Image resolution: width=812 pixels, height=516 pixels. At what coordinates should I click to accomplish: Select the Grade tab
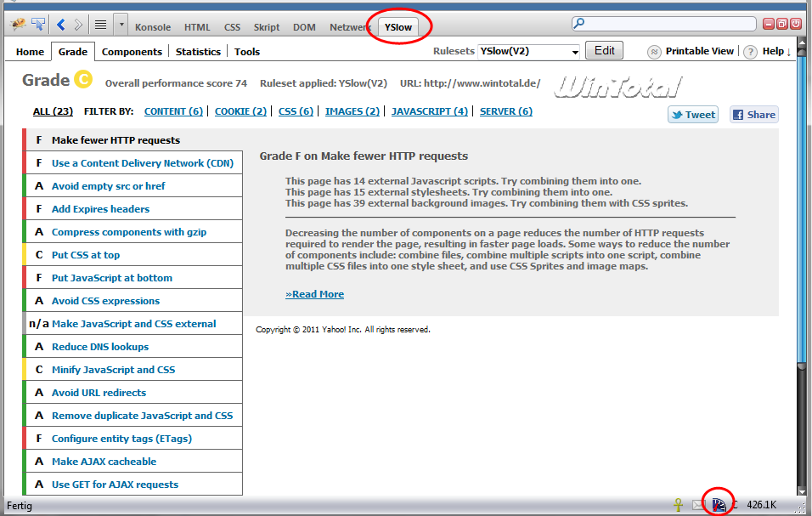(73, 52)
